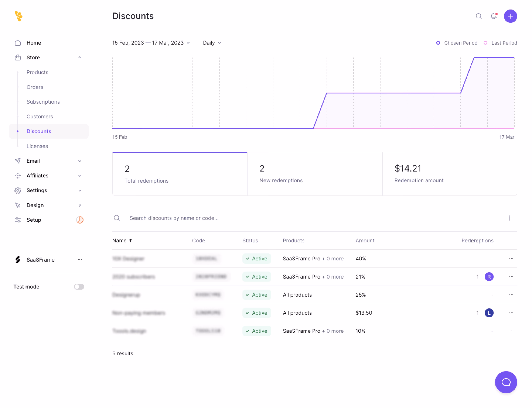The height and width of the screenshot is (408, 532).
Task: Open Licenses in the sidebar
Action: pos(37,146)
